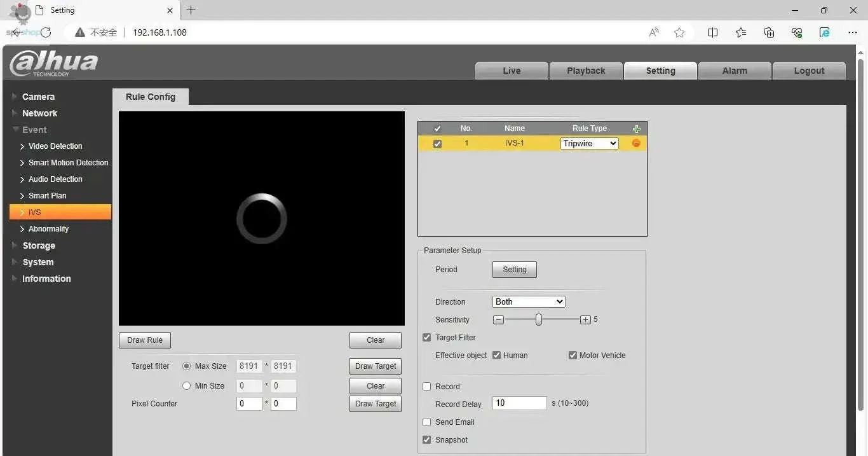Select IVS in the sidebar
Viewport: 868px width, 456px height.
60,212
